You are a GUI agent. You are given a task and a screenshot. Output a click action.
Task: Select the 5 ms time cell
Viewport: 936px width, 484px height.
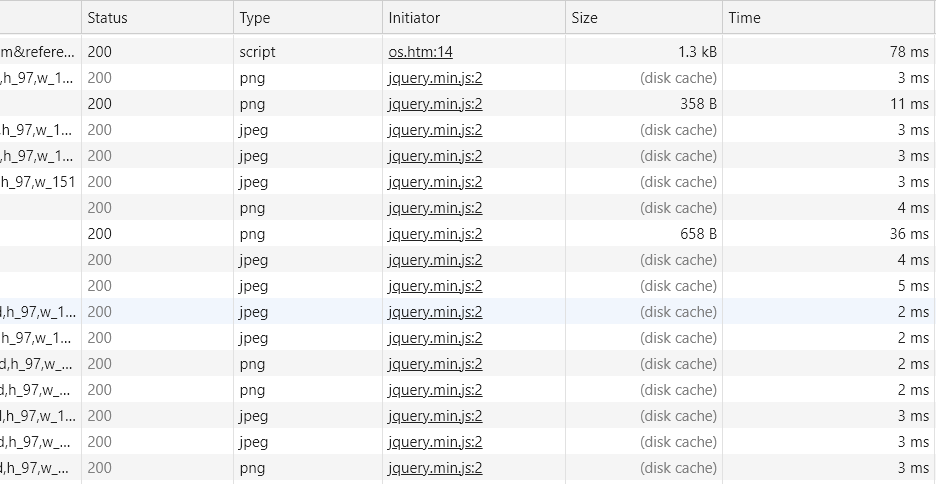coord(913,286)
